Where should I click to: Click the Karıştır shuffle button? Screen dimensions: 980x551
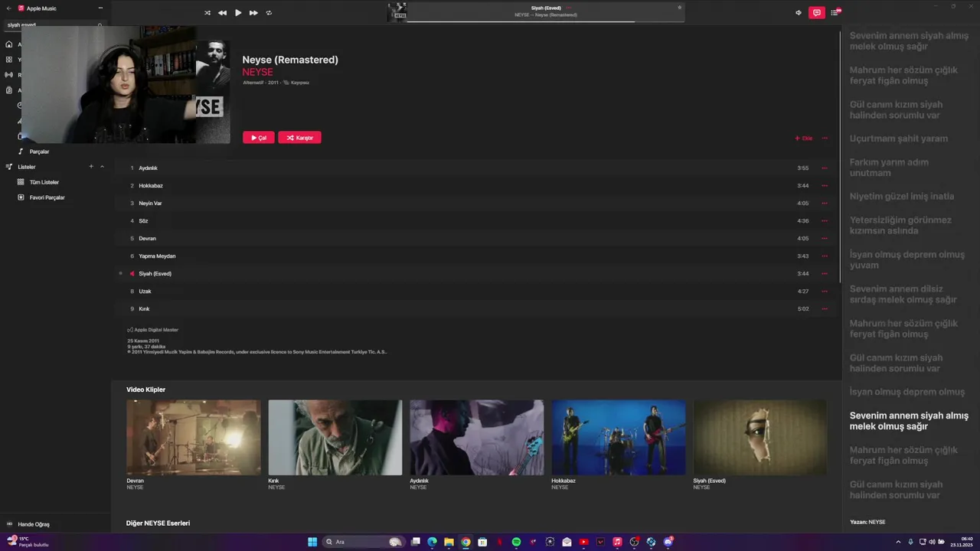coord(299,138)
